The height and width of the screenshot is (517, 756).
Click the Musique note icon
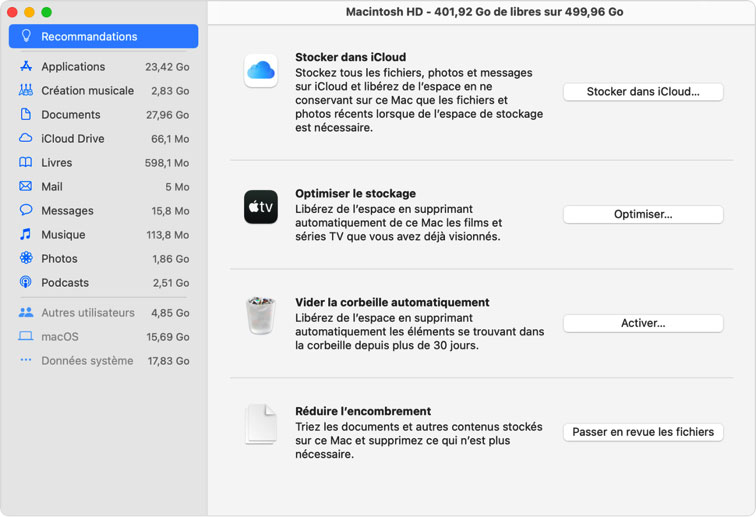coord(26,234)
